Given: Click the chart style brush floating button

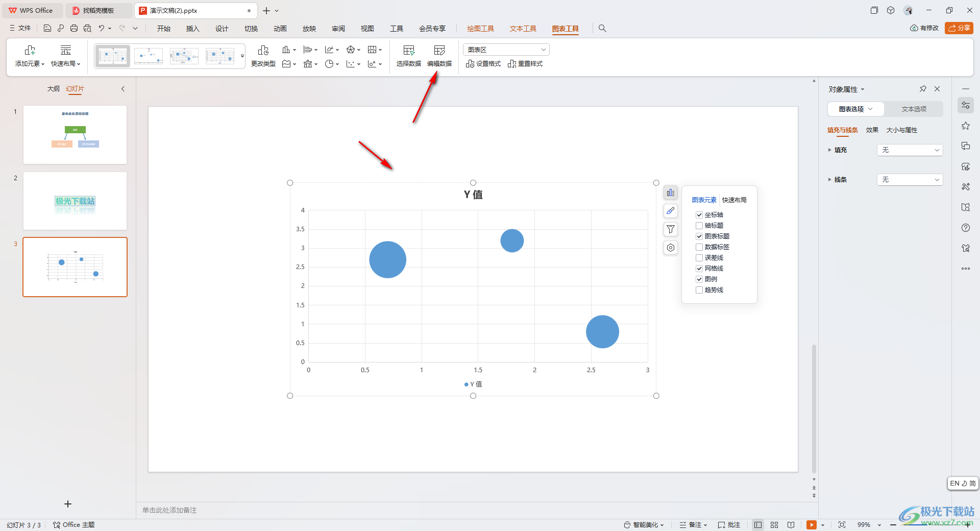Looking at the screenshot, I should point(671,211).
